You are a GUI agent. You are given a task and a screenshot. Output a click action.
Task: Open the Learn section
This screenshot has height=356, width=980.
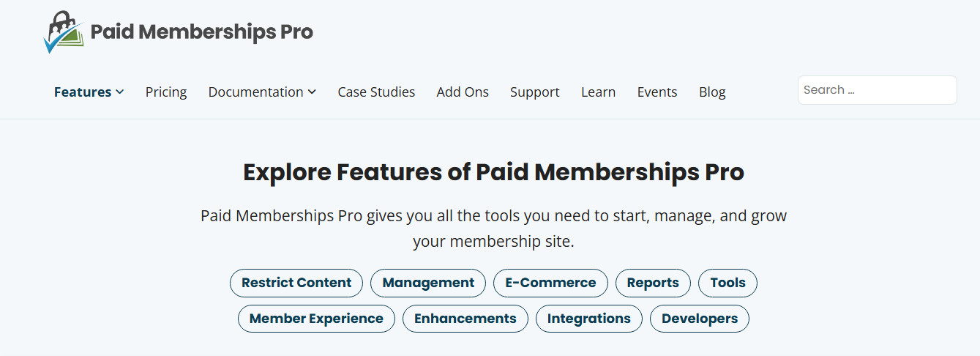click(598, 92)
